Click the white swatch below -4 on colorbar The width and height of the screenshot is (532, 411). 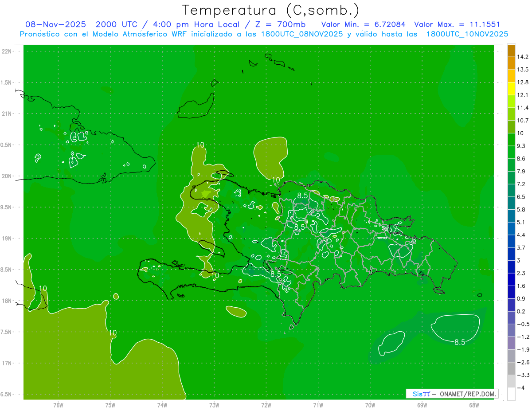(511, 394)
